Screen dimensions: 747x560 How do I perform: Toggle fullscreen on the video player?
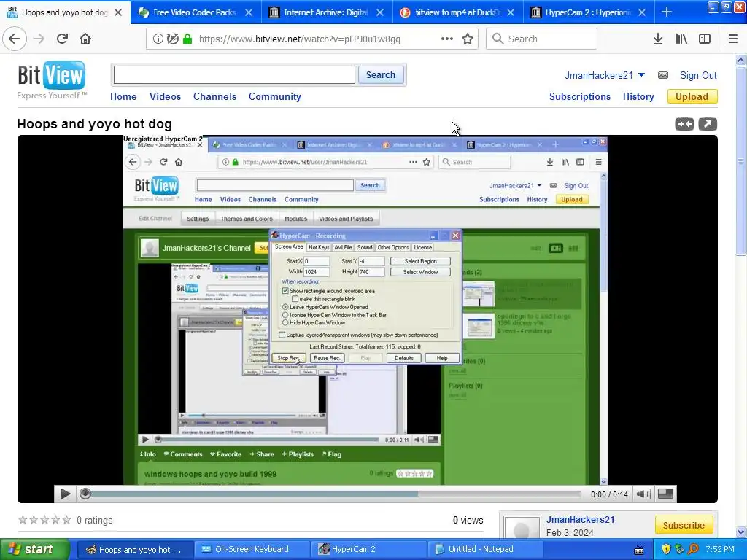(x=665, y=494)
